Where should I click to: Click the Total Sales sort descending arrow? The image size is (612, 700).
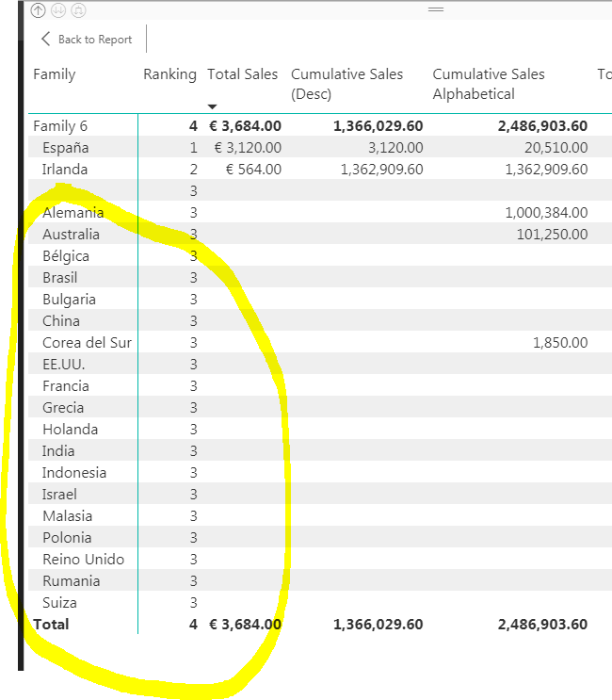[213, 106]
